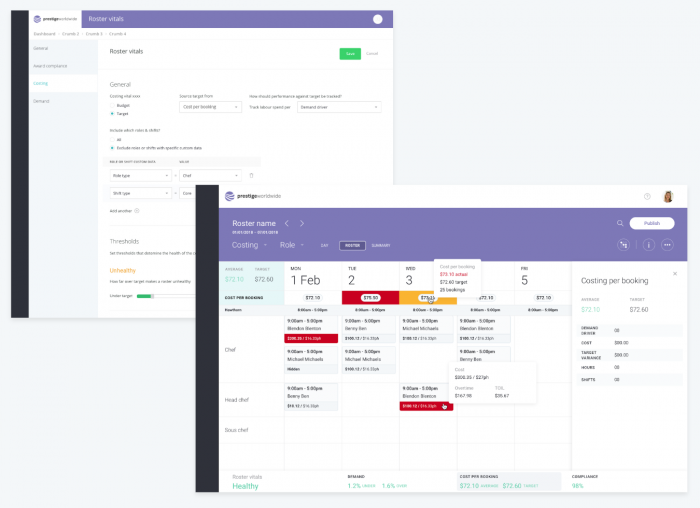Click the Add another link
700x508 pixels.
pos(121,211)
